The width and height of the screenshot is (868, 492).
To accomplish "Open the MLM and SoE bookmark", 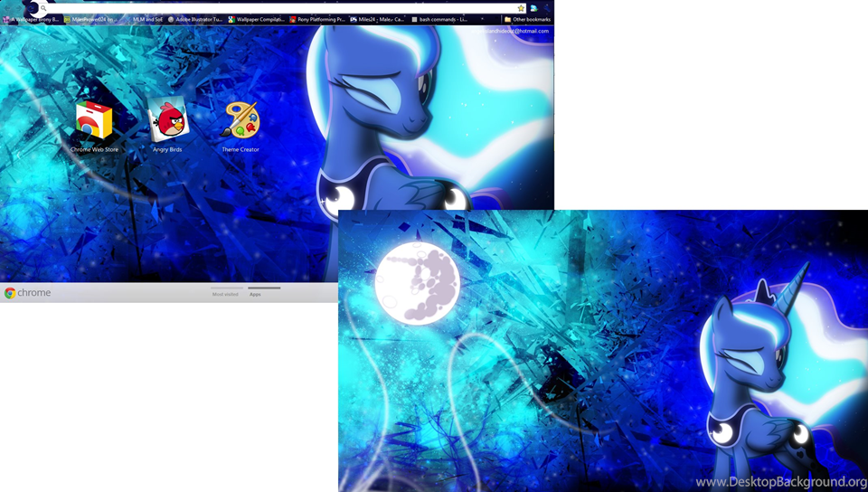I will coord(143,19).
